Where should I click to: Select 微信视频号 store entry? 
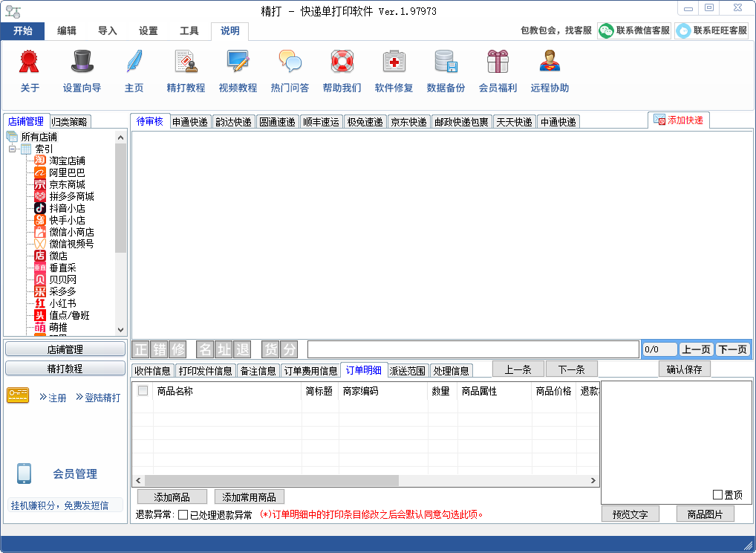71,245
